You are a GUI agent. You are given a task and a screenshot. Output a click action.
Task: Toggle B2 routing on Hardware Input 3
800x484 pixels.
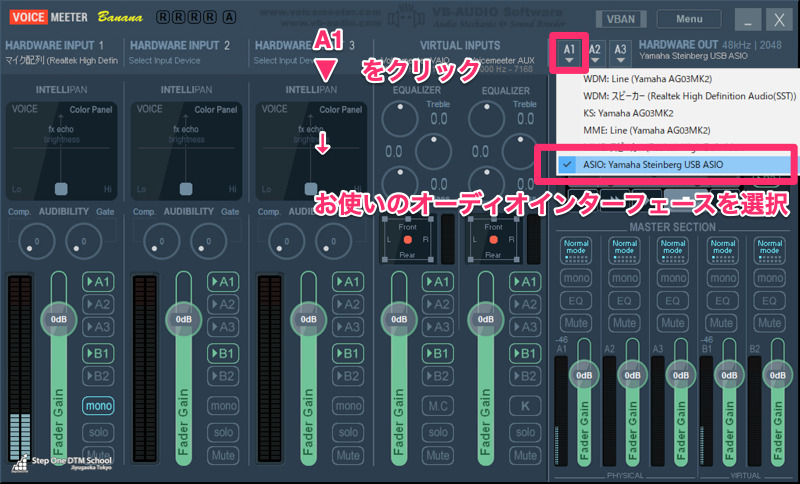(x=348, y=376)
